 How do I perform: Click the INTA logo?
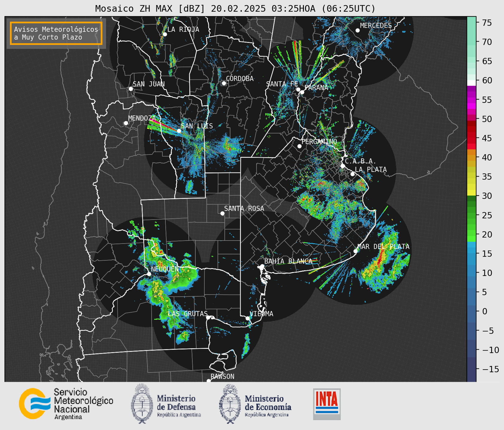(x=327, y=404)
